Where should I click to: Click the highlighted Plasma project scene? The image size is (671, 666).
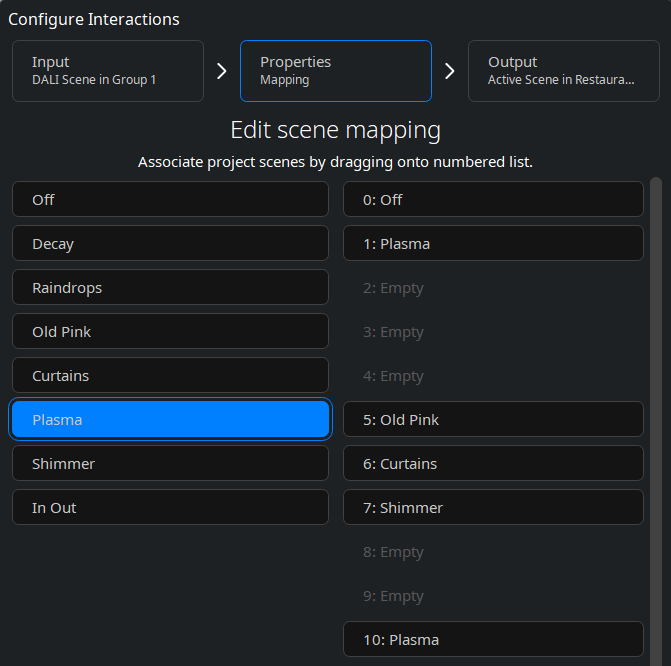click(x=170, y=419)
